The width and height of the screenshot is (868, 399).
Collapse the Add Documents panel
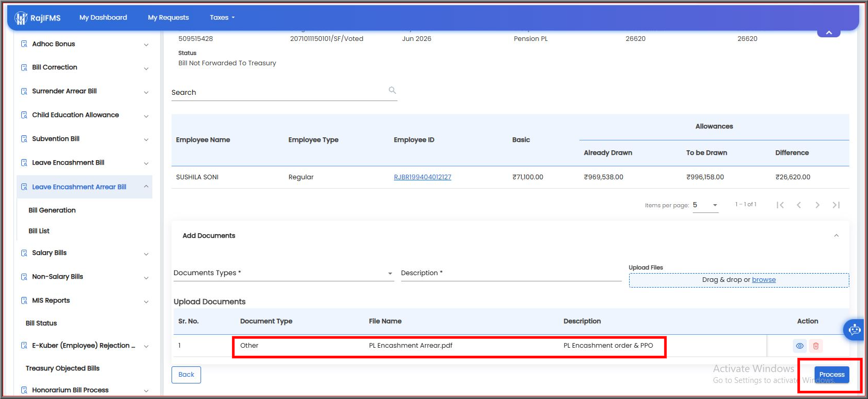click(x=836, y=236)
